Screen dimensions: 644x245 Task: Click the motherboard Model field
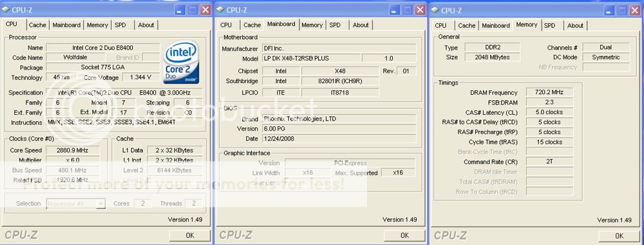(311, 59)
